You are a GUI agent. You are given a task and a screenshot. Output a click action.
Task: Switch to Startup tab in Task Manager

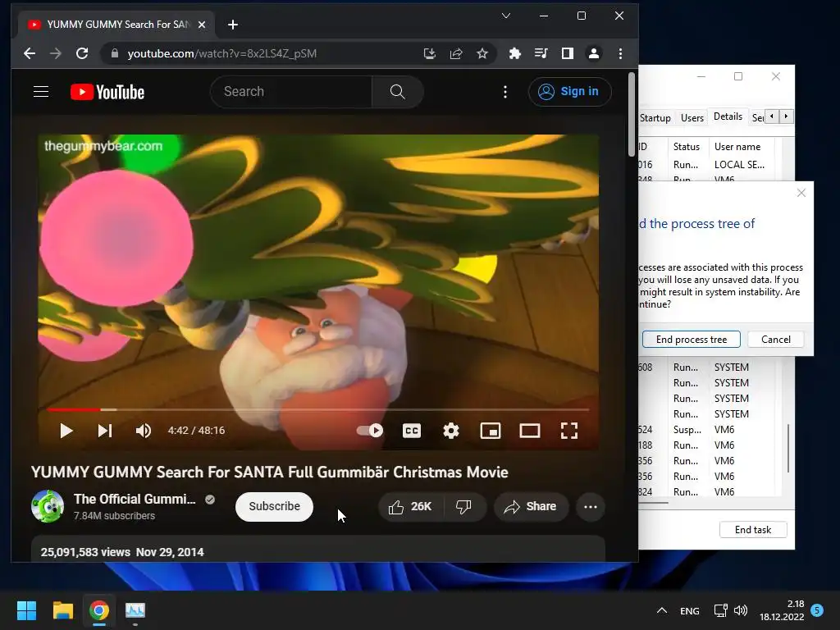click(x=655, y=118)
